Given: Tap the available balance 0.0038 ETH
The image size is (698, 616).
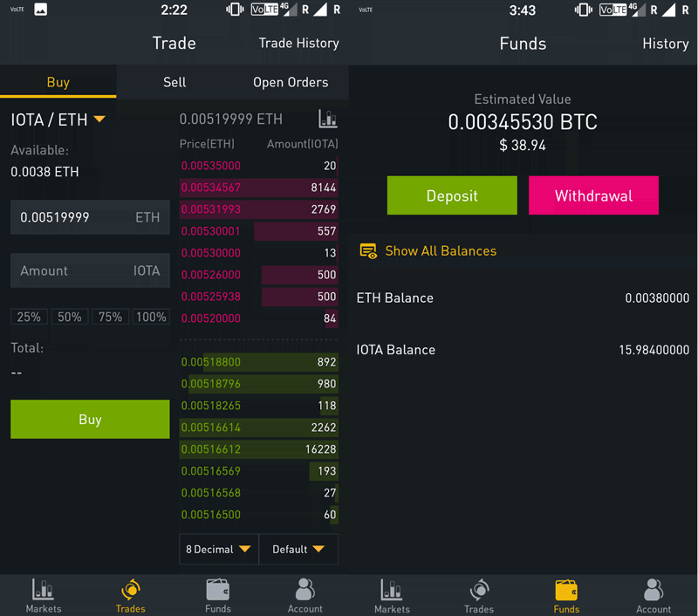Looking at the screenshot, I should tap(44, 172).
